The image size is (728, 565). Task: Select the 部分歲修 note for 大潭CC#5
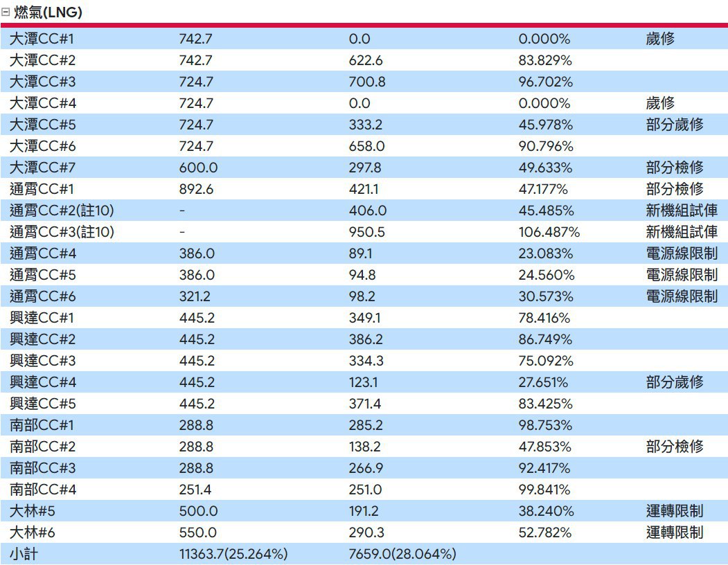pyautogui.click(x=674, y=125)
